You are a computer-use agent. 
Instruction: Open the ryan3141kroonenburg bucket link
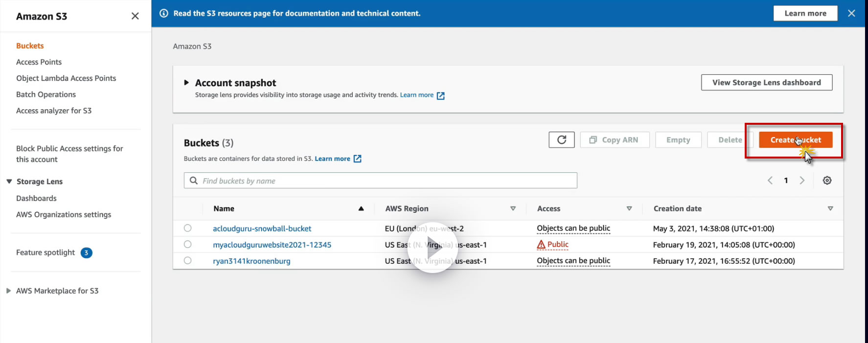(x=251, y=261)
